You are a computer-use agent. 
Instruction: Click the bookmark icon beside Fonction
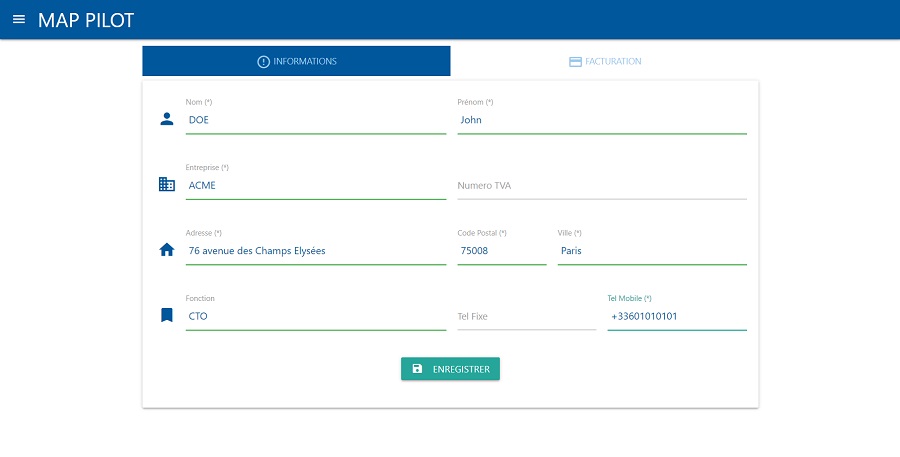tap(167, 315)
